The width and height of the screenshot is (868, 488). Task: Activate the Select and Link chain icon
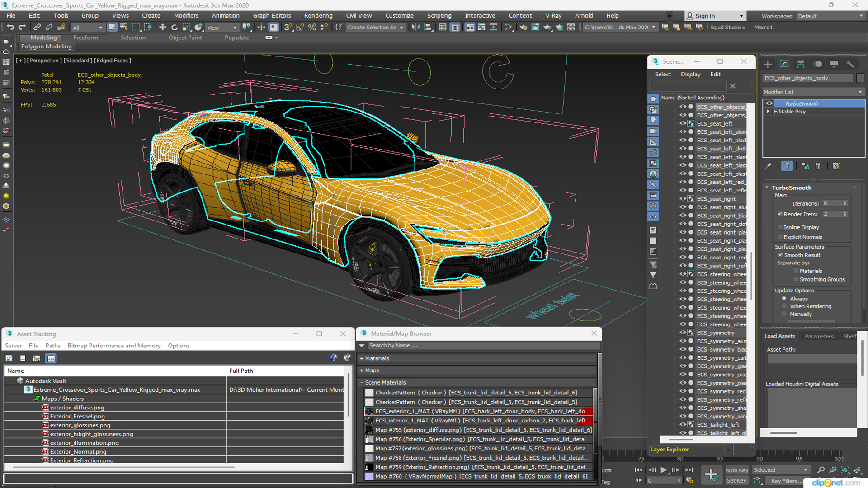(x=37, y=28)
